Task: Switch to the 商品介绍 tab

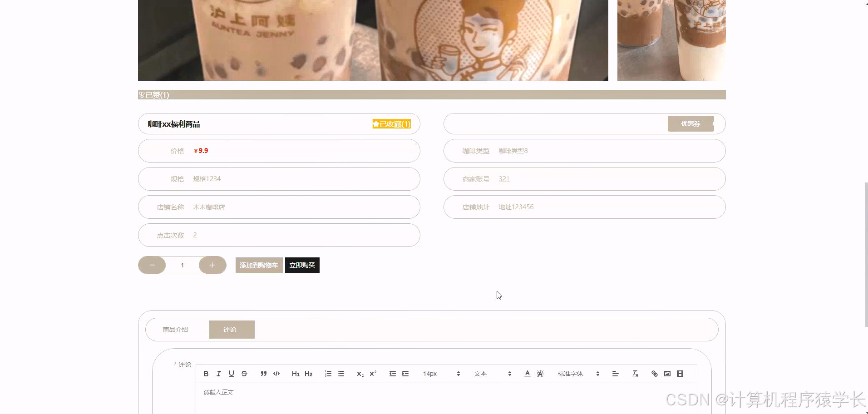Action: [175, 330]
